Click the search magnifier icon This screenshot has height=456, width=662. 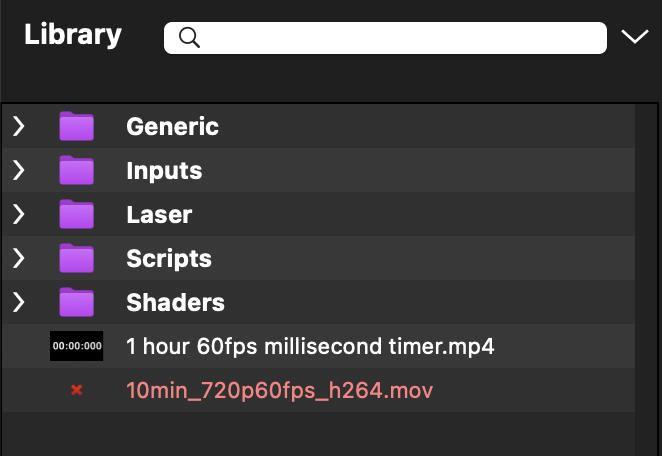[x=189, y=38]
